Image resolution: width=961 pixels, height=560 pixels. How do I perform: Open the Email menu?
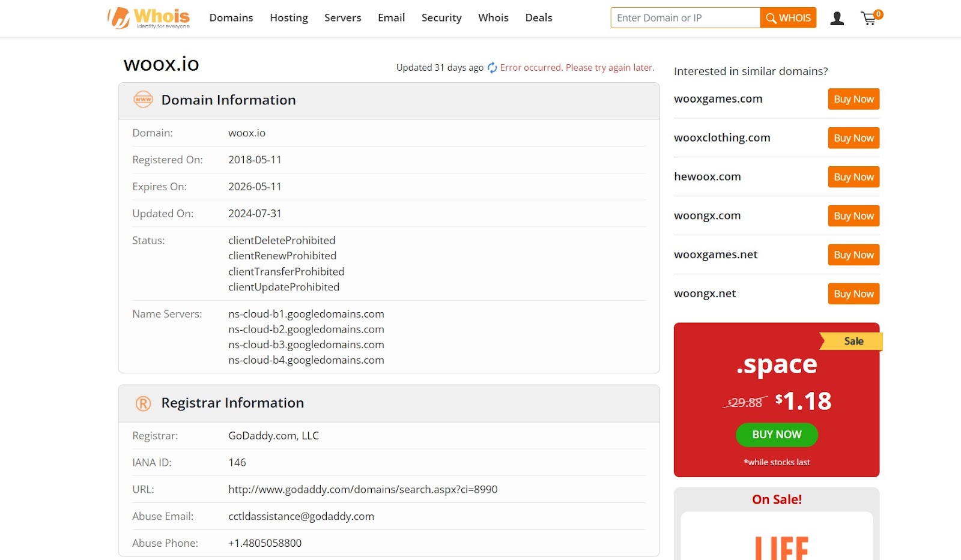pyautogui.click(x=391, y=18)
